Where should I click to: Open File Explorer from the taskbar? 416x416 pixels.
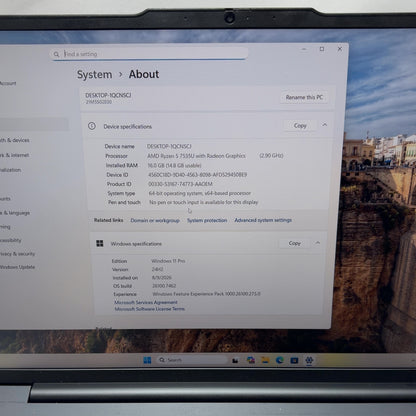(265, 360)
